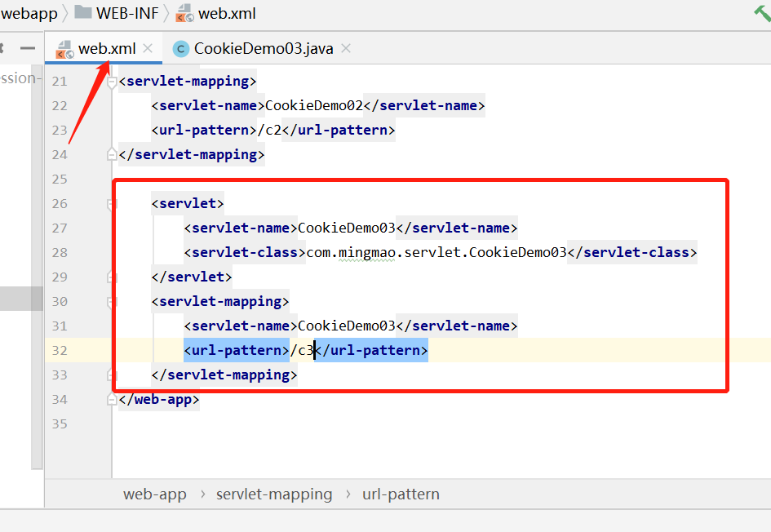Open WEB-INF folder in breadcrumb
The image size is (771, 532).
(127, 13)
